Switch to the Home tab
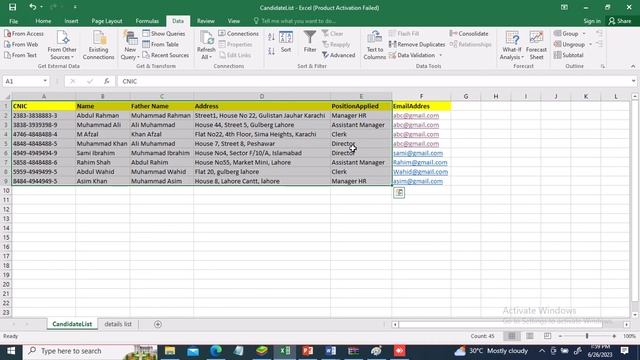Screen dimensions: 640x360 tap(43, 21)
